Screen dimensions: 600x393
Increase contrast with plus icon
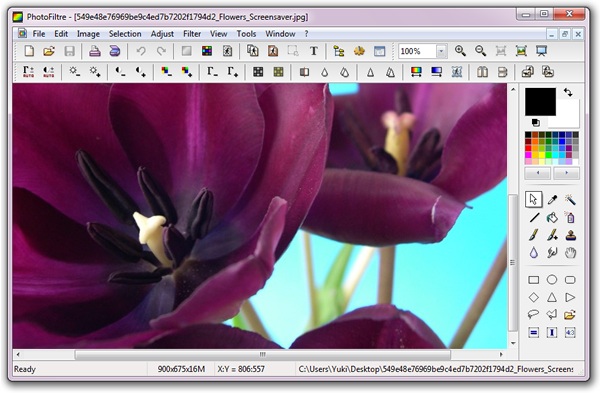(140, 72)
